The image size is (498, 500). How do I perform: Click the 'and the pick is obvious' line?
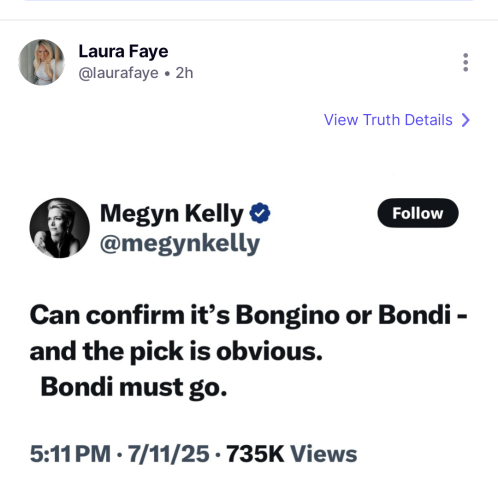pyautogui.click(x=176, y=352)
